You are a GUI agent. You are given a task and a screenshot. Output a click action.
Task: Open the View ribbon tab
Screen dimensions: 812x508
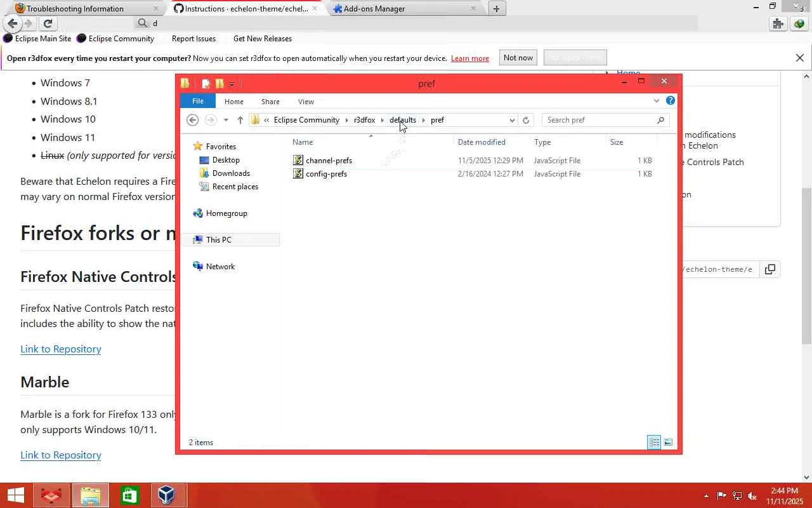[306, 102]
